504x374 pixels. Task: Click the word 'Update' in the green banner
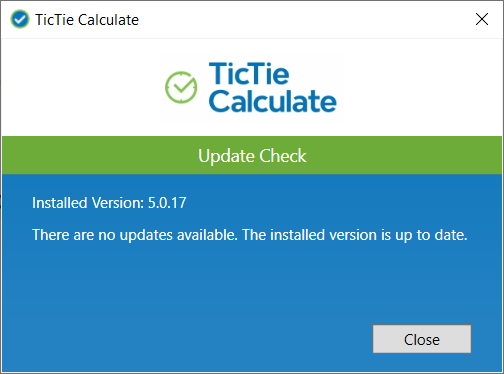[227, 156]
